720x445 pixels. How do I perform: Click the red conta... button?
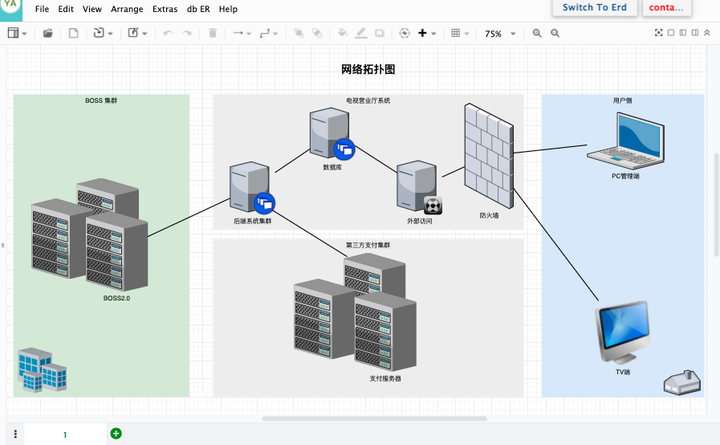tap(666, 8)
